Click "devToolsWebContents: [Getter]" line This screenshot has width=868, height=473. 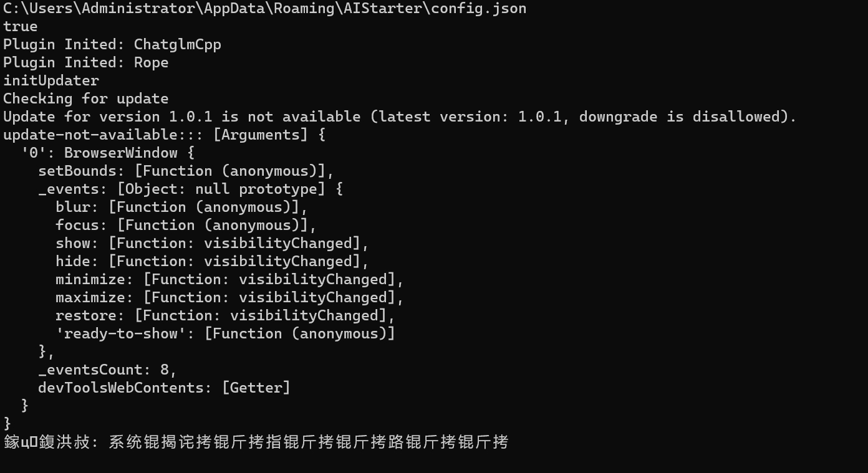pyautogui.click(x=164, y=388)
